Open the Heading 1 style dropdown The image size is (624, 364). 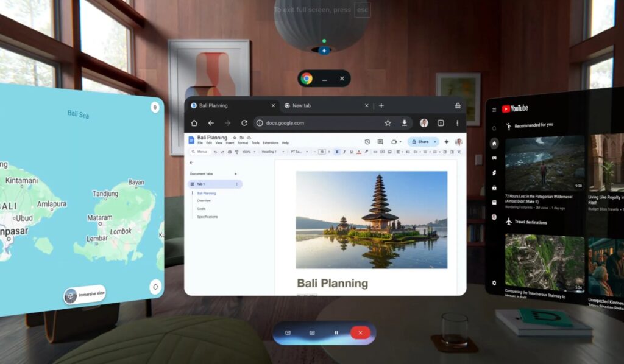(x=272, y=152)
